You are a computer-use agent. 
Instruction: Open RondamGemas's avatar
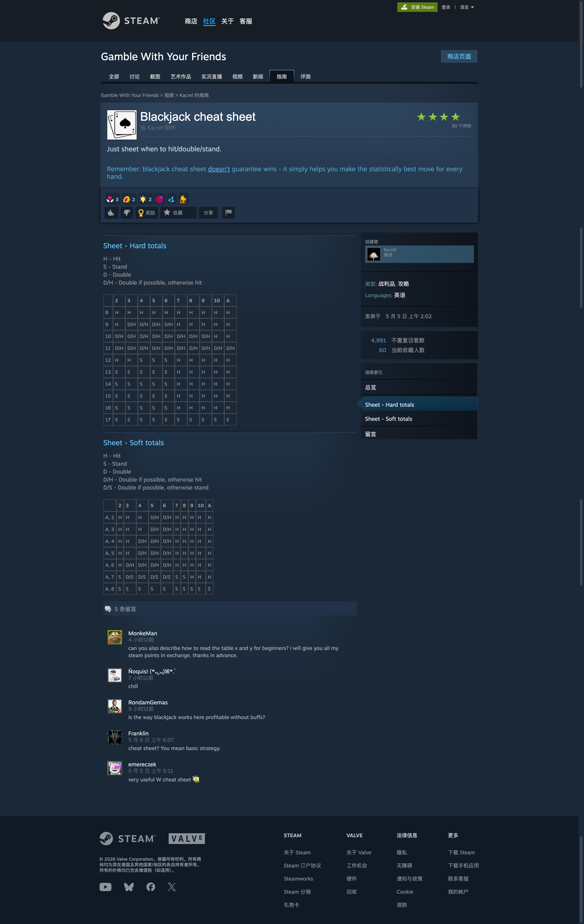[115, 706]
